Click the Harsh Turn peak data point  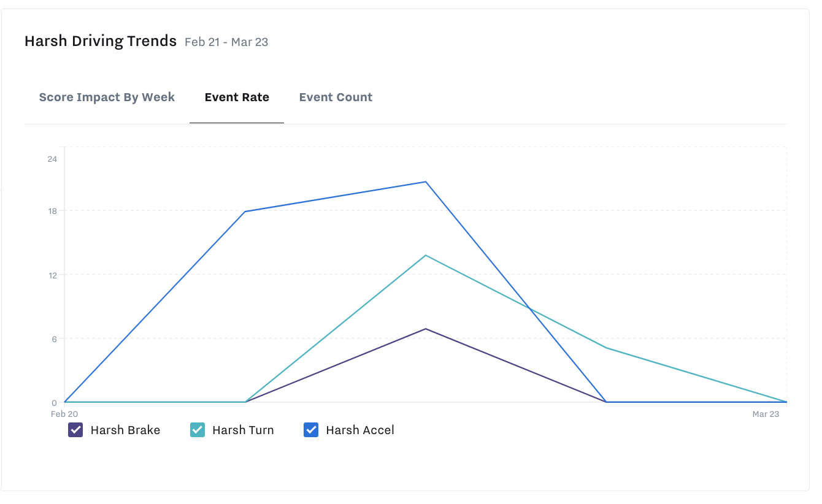425,255
